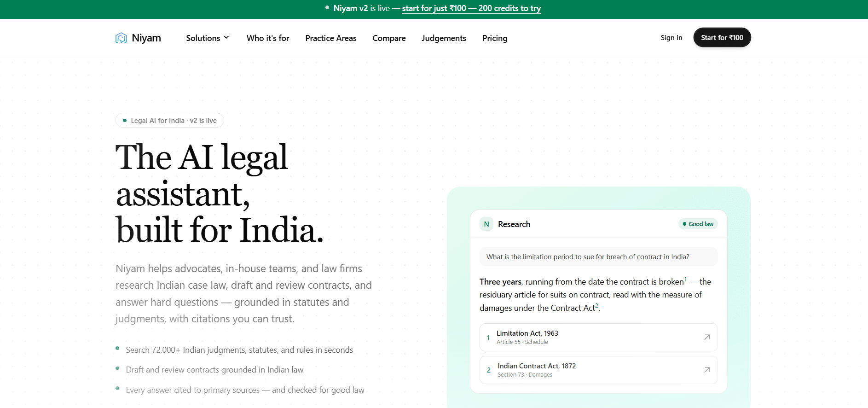Click the 'Article 55 · Schedule' subtitle
This screenshot has width=868, height=408.
click(522, 342)
